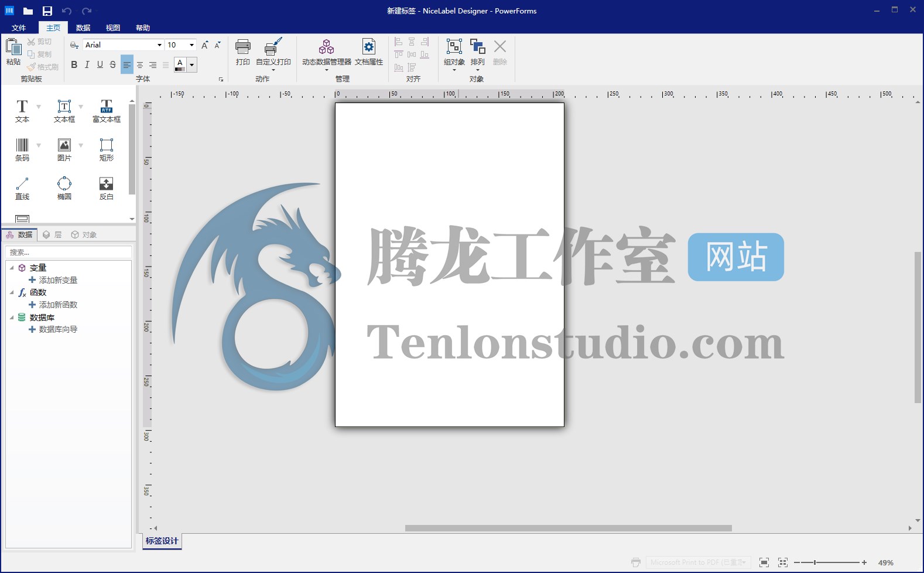This screenshot has height=573, width=924.
Task: Click Add new variable (添加新变量)
Action: click(x=53, y=280)
